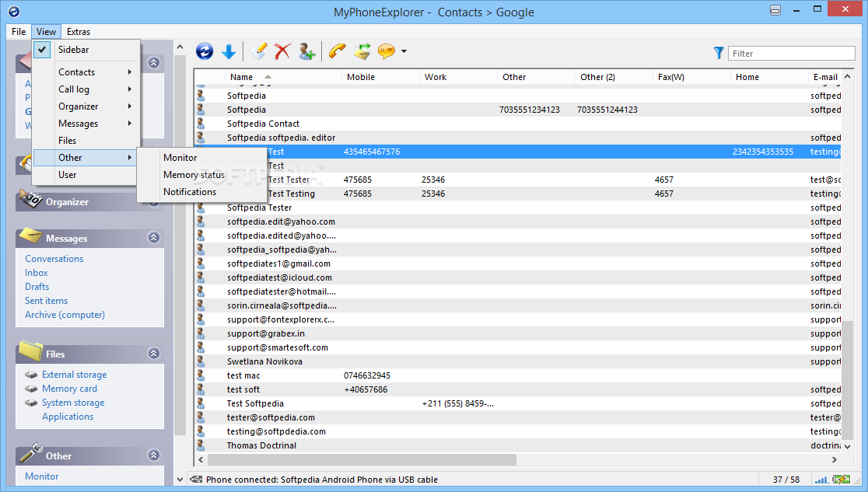
Task: Choose Files in the View menu
Action: 86,141
